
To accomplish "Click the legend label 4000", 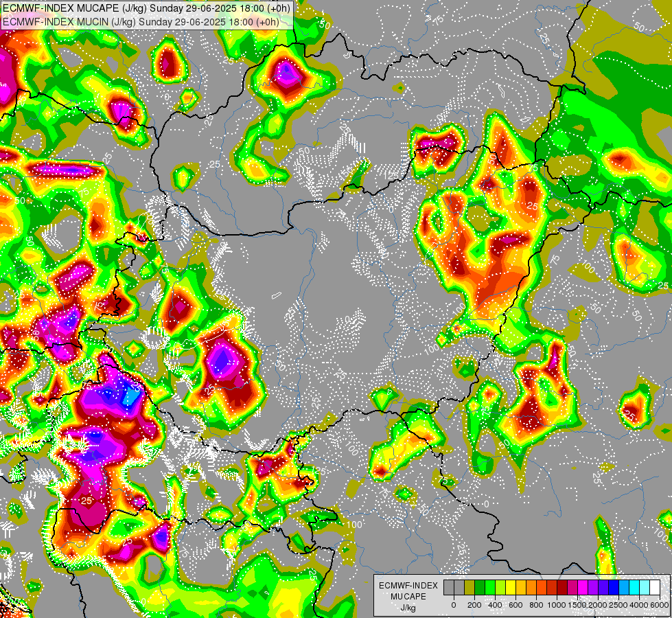I will pos(639,605).
